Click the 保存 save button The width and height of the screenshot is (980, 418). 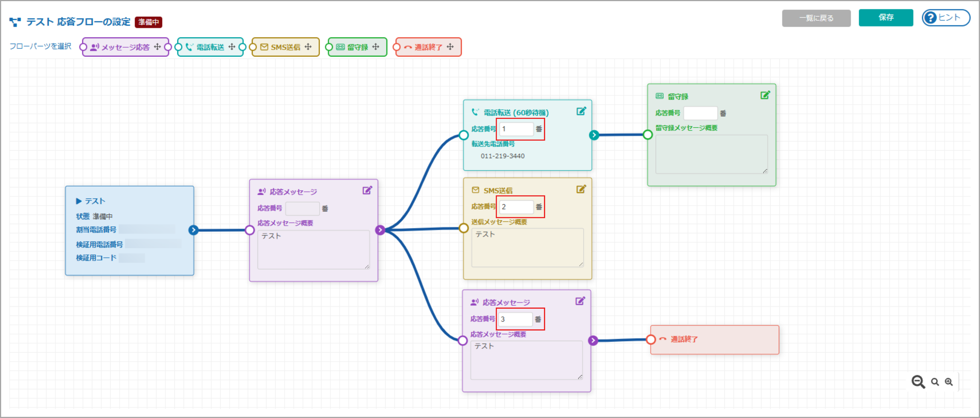(886, 18)
